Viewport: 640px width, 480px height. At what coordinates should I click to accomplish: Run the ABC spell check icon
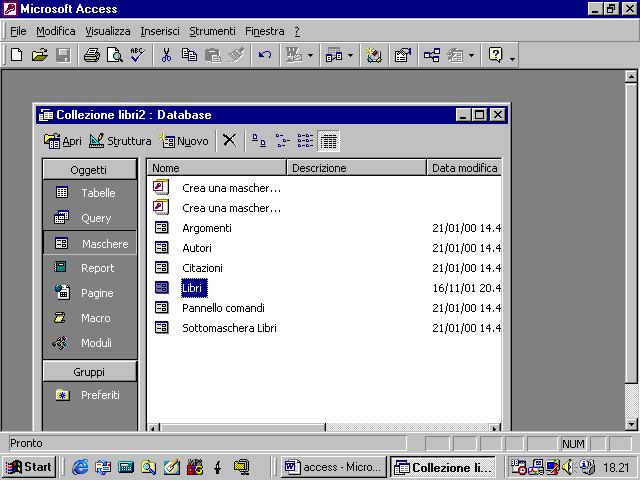coord(138,55)
